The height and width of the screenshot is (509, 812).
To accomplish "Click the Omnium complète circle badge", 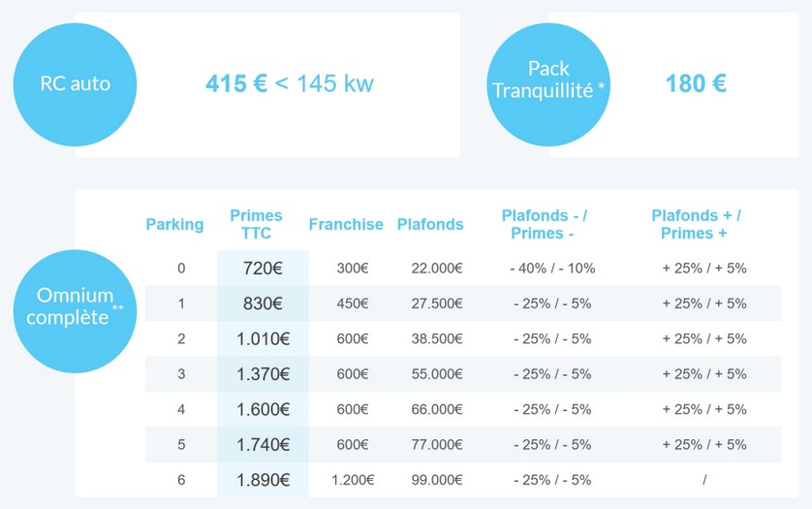I will (x=75, y=311).
